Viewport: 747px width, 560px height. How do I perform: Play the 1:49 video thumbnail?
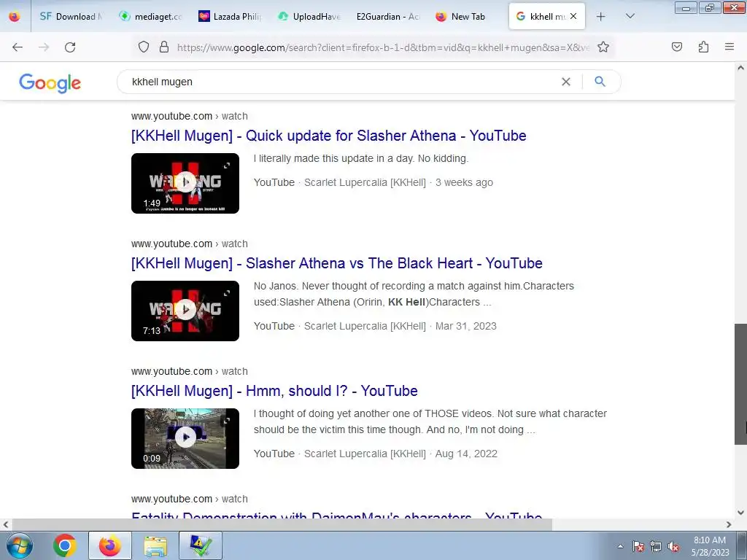[x=185, y=183]
